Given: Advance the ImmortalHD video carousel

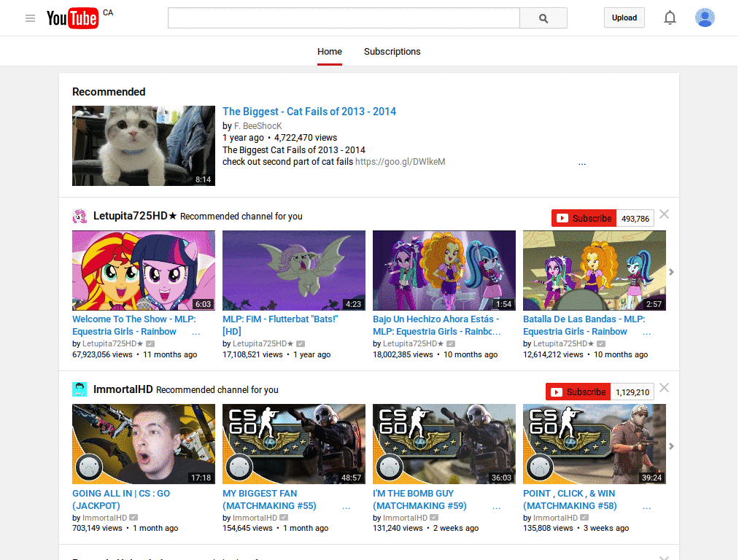Looking at the screenshot, I should [x=671, y=446].
